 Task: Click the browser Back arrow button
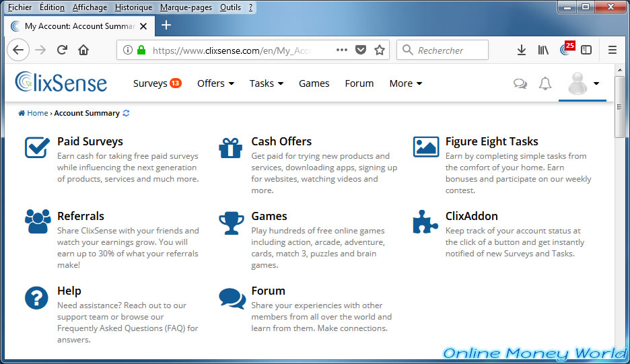click(18, 50)
